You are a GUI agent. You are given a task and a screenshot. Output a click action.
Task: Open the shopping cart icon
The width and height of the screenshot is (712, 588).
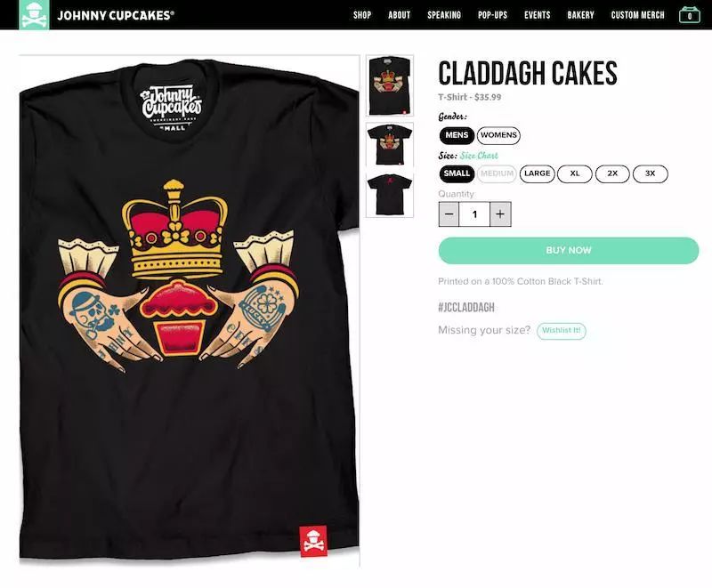tap(689, 15)
